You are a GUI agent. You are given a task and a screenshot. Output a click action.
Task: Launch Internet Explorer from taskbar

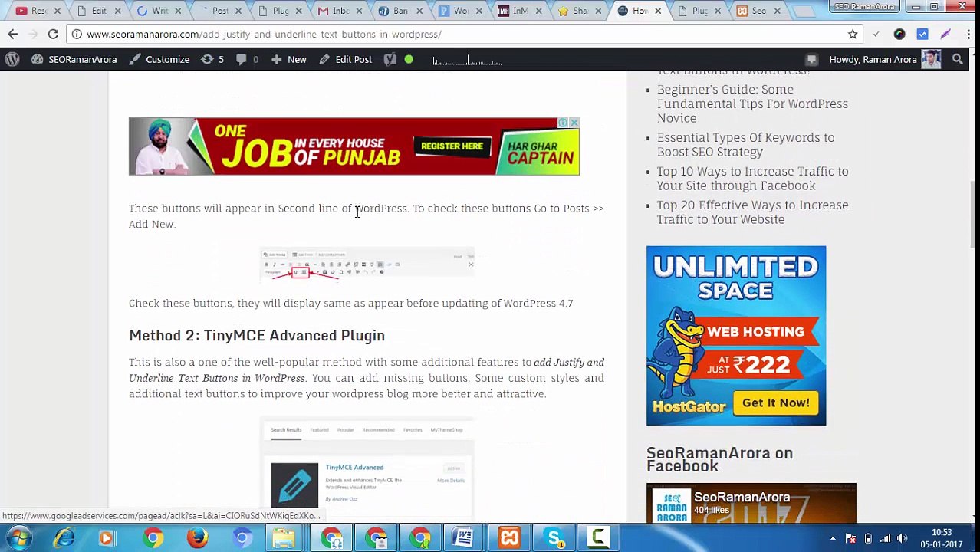tap(64, 538)
